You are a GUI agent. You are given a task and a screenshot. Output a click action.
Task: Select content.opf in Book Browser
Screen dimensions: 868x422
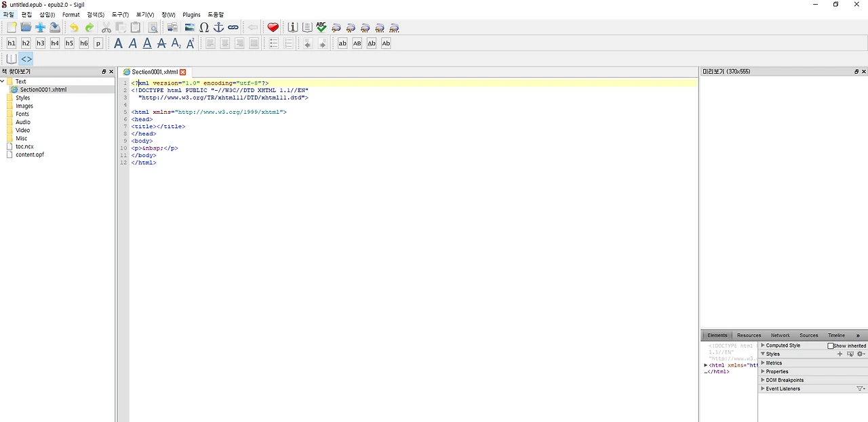click(29, 154)
